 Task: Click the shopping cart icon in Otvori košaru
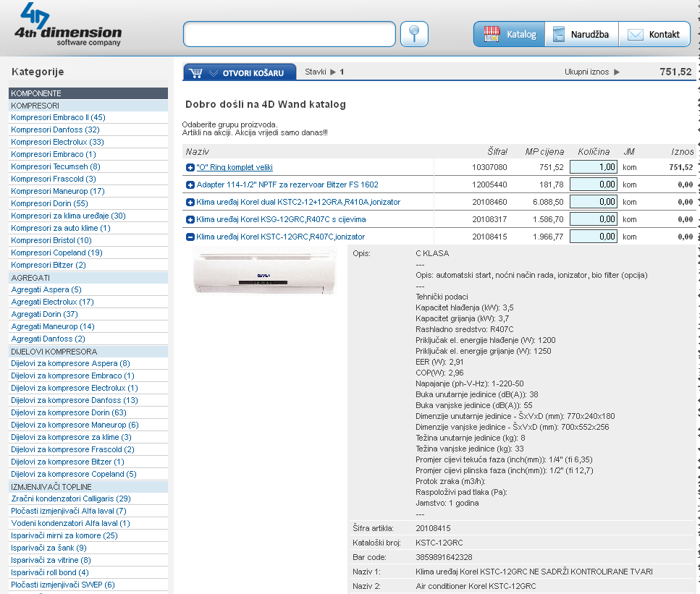[x=195, y=72]
